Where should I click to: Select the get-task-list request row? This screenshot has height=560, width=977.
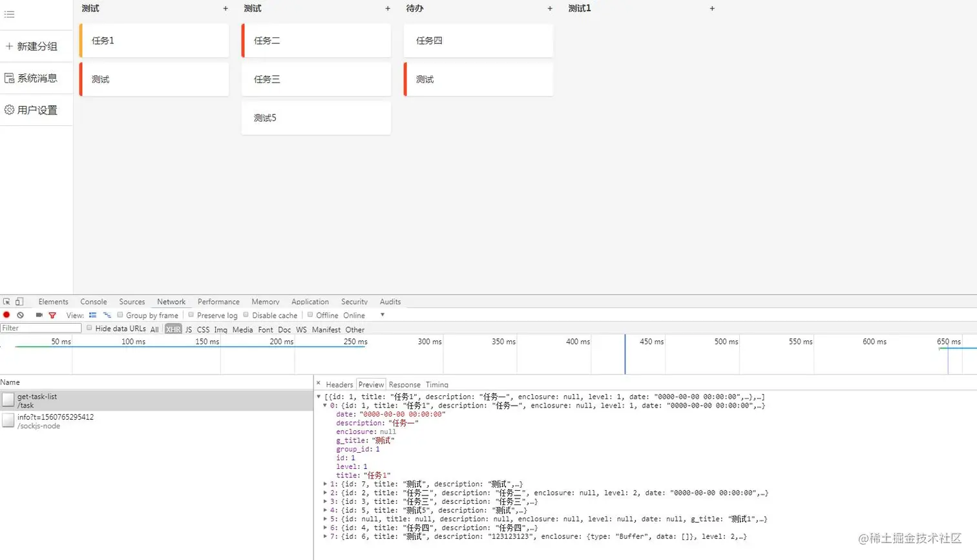click(156, 401)
